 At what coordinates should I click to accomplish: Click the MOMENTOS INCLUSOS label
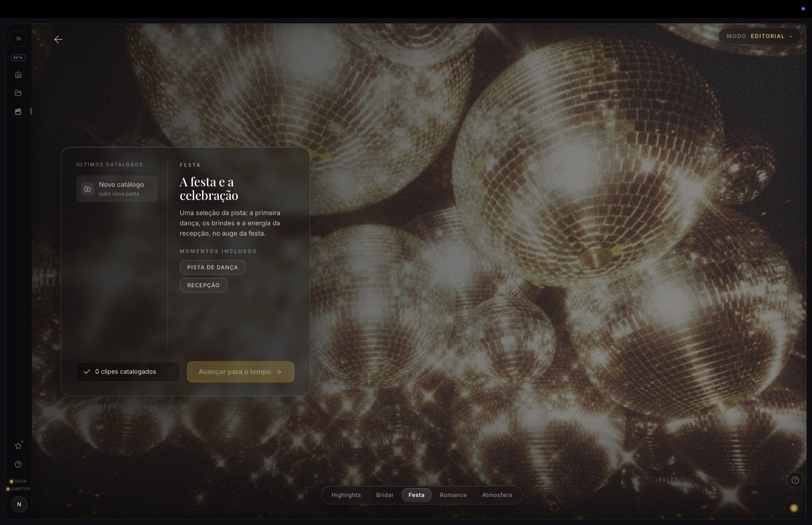tap(218, 251)
